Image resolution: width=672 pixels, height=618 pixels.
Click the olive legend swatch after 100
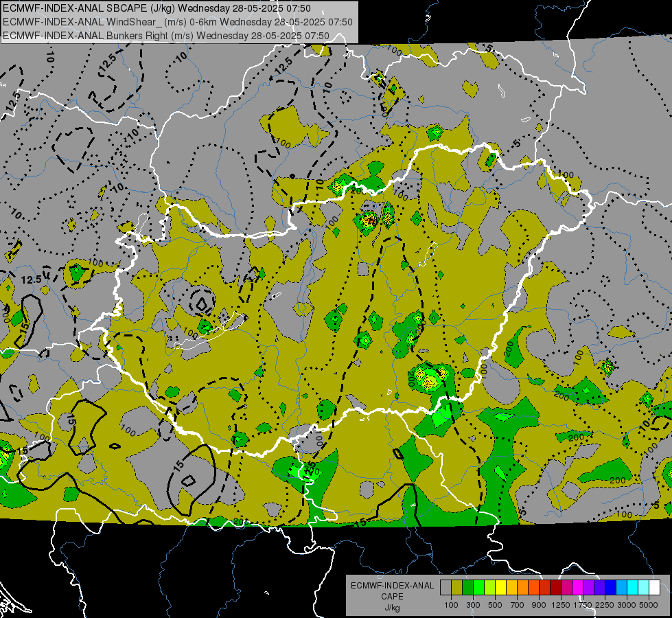(x=457, y=587)
